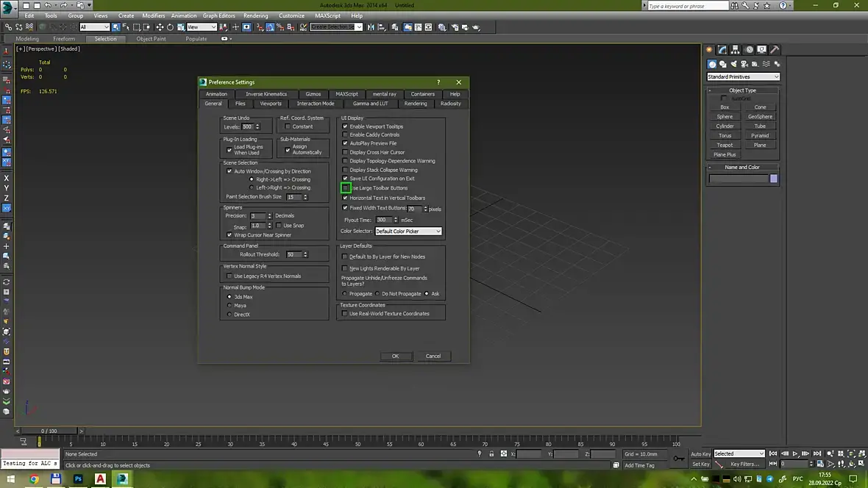Image resolution: width=868 pixels, height=488 pixels.
Task: Toggle Set Keys large key icon
Action: point(679,458)
